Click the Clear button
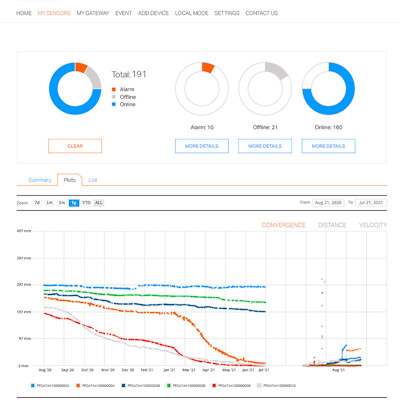The image size is (400, 400). 75,146
